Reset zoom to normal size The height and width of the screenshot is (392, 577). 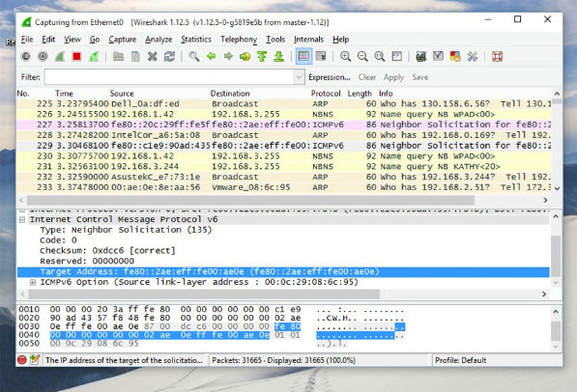pyautogui.click(x=380, y=57)
